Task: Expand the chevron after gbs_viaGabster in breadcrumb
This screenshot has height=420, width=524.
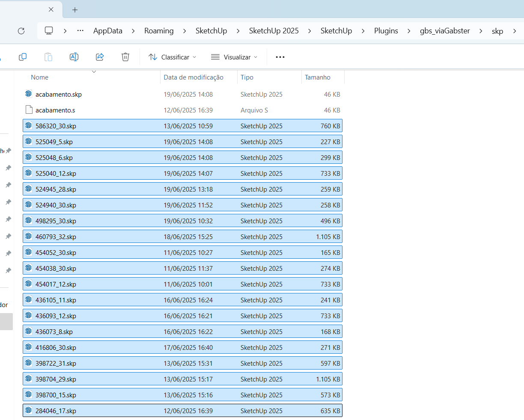Action: click(x=481, y=31)
